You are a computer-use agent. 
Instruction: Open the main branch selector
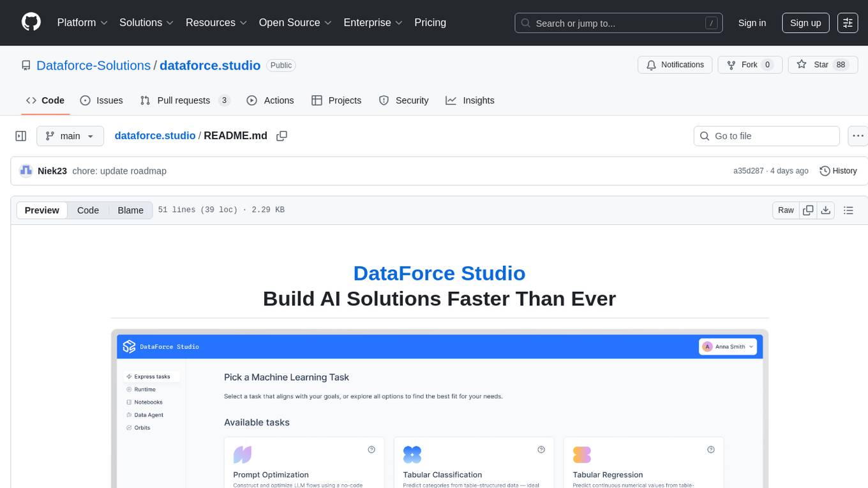70,136
